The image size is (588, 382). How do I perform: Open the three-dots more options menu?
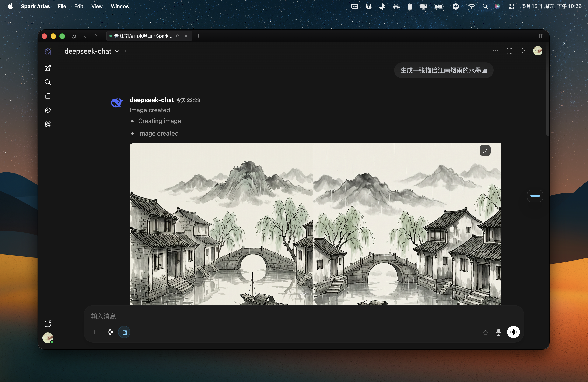point(496,51)
